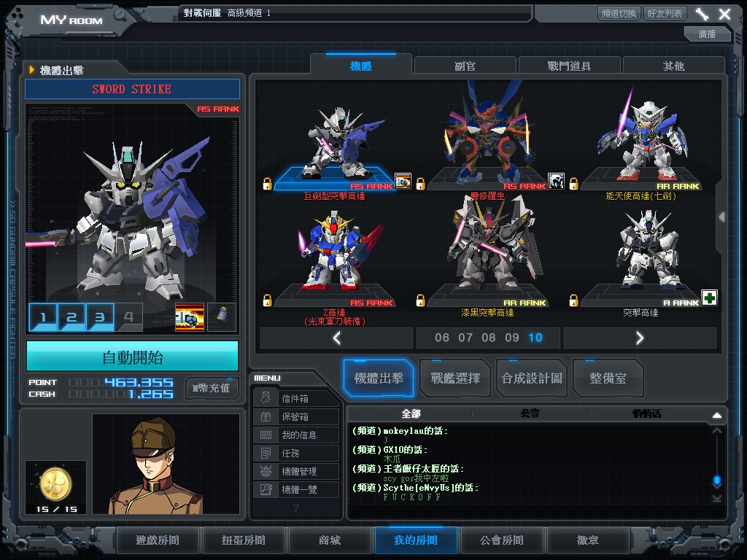This screenshot has height=560, width=747.
Task: Toggle lock on 能天使高達(七劍)
Action: [573, 184]
